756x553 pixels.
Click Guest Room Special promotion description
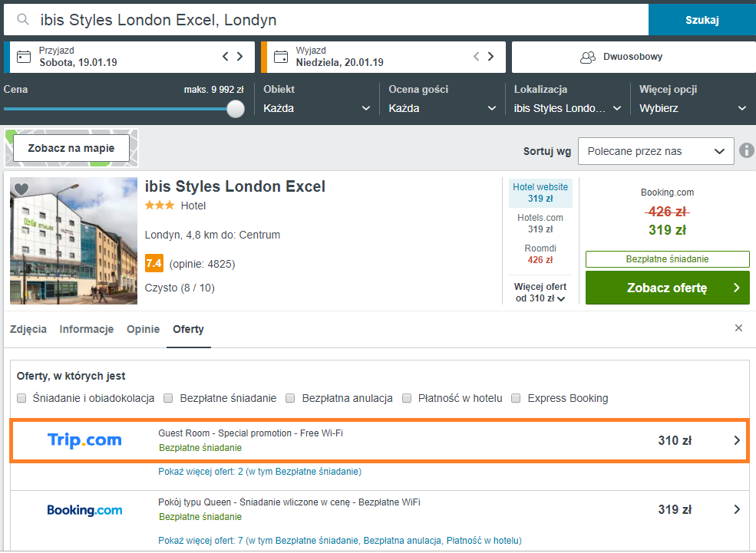click(x=251, y=433)
